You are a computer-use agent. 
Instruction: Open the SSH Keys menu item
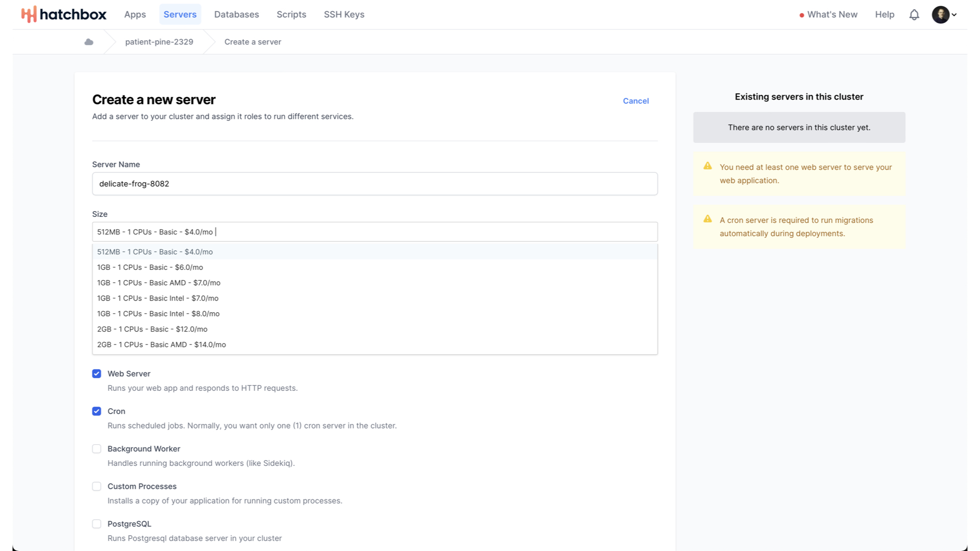[344, 14]
